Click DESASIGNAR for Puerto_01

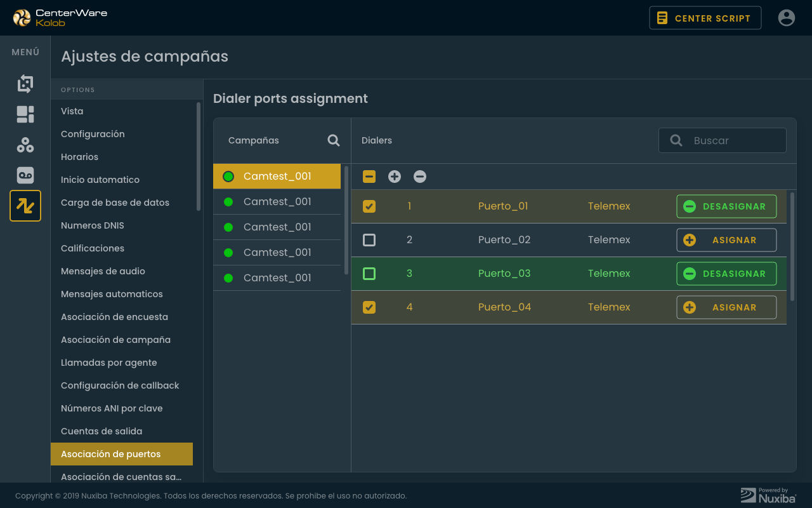pos(726,206)
